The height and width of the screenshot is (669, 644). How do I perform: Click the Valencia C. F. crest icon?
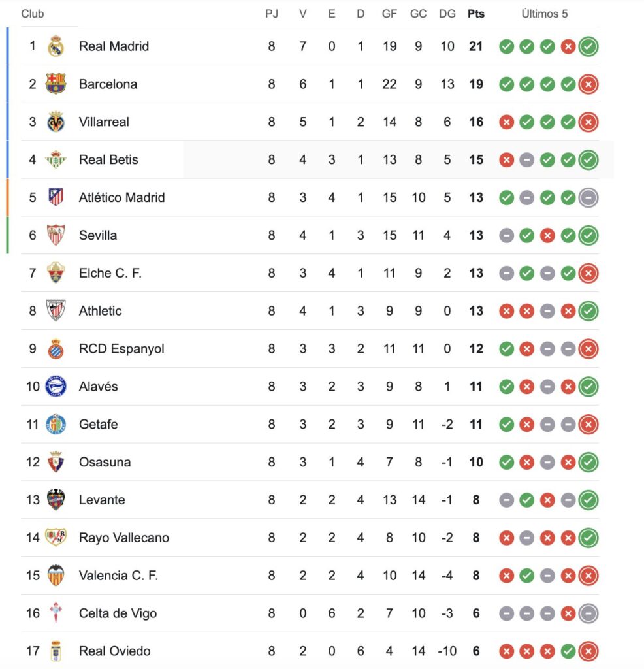click(x=56, y=576)
